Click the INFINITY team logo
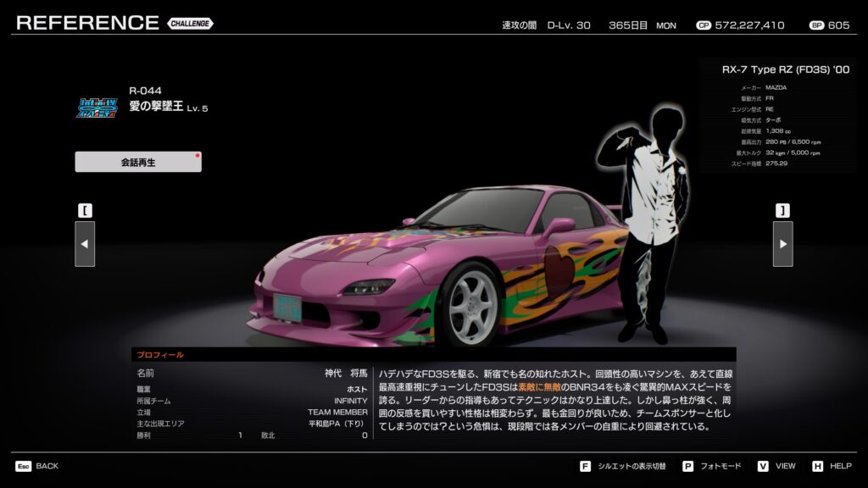 point(97,108)
